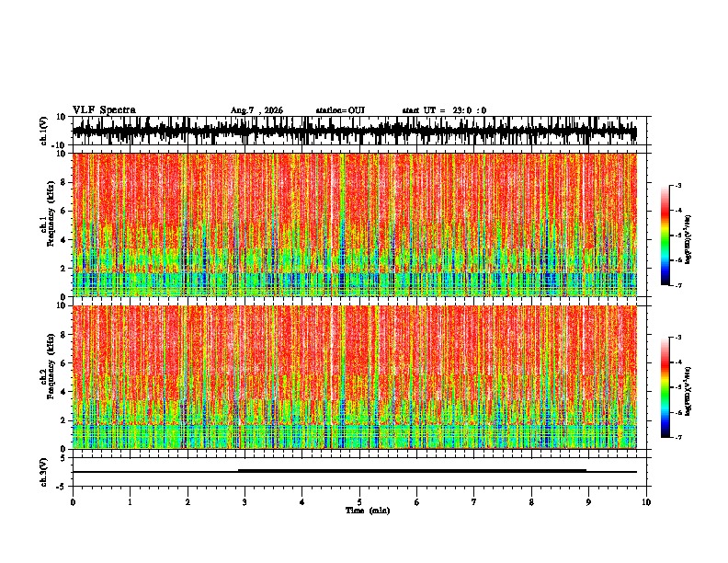Click the time axis tick label "5"
The image size is (728, 563).
click(359, 502)
